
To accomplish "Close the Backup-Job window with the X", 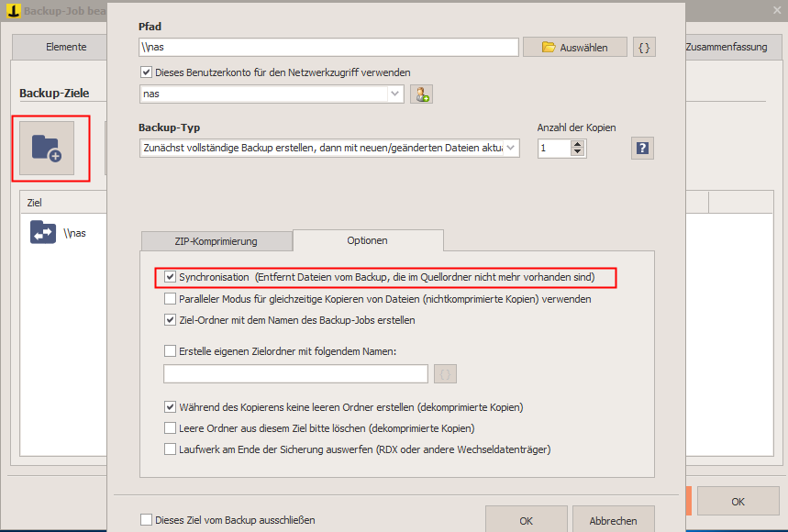I will (777, 10).
